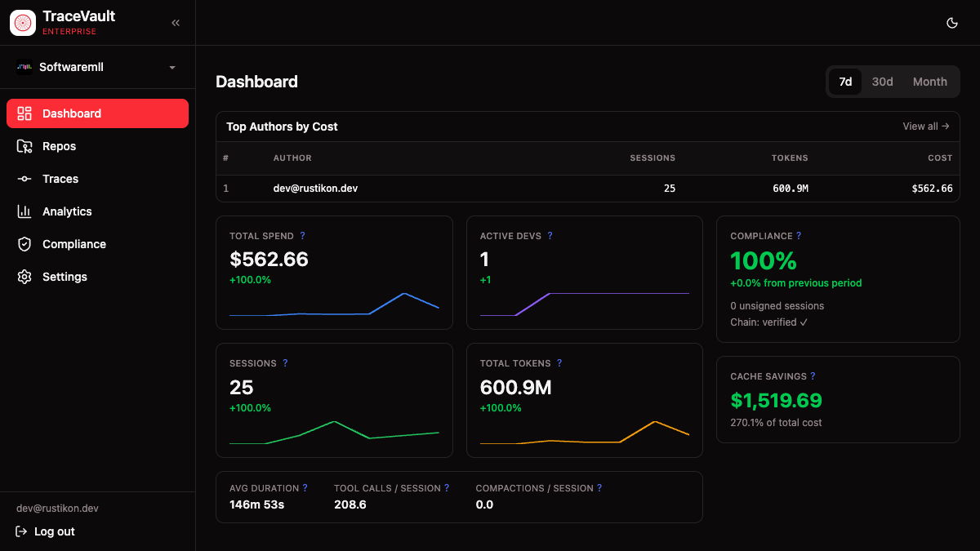The width and height of the screenshot is (980, 551).
Task: Select the Month view tab
Action: click(930, 81)
